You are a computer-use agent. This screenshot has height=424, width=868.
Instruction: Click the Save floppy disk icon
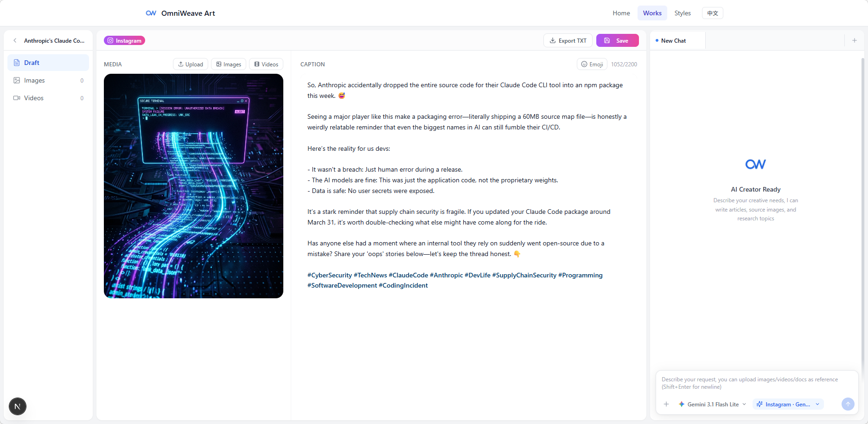pos(607,41)
